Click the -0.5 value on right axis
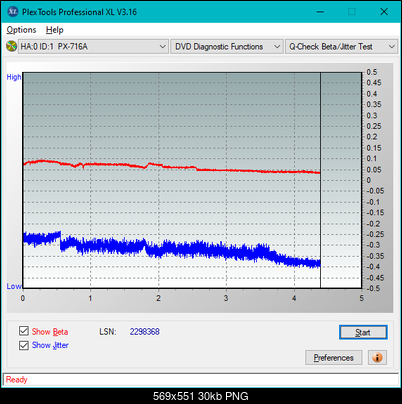Screen dimensions: 402x404 [x=373, y=288]
